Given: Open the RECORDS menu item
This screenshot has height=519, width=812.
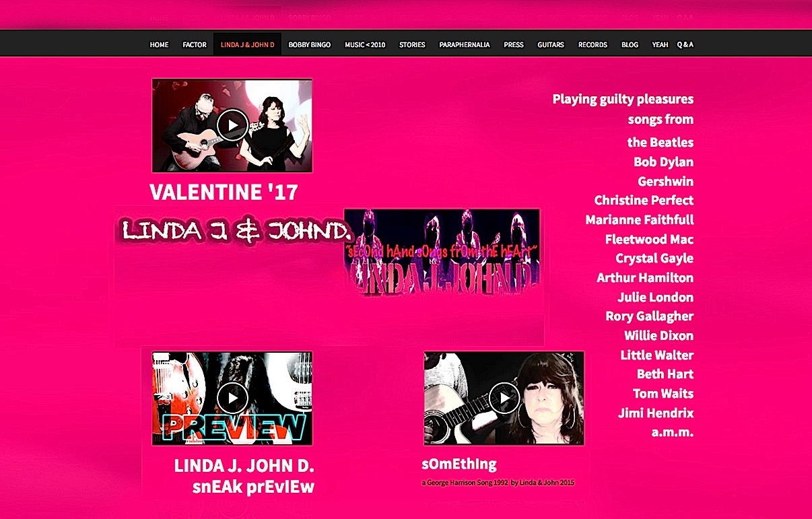Looking at the screenshot, I should point(593,45).
